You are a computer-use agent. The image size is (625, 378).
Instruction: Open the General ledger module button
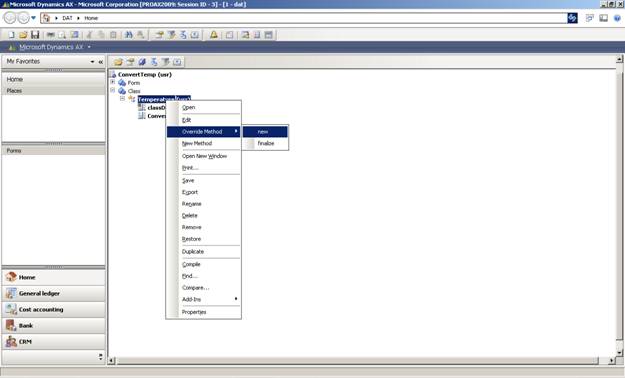(53, 293)
